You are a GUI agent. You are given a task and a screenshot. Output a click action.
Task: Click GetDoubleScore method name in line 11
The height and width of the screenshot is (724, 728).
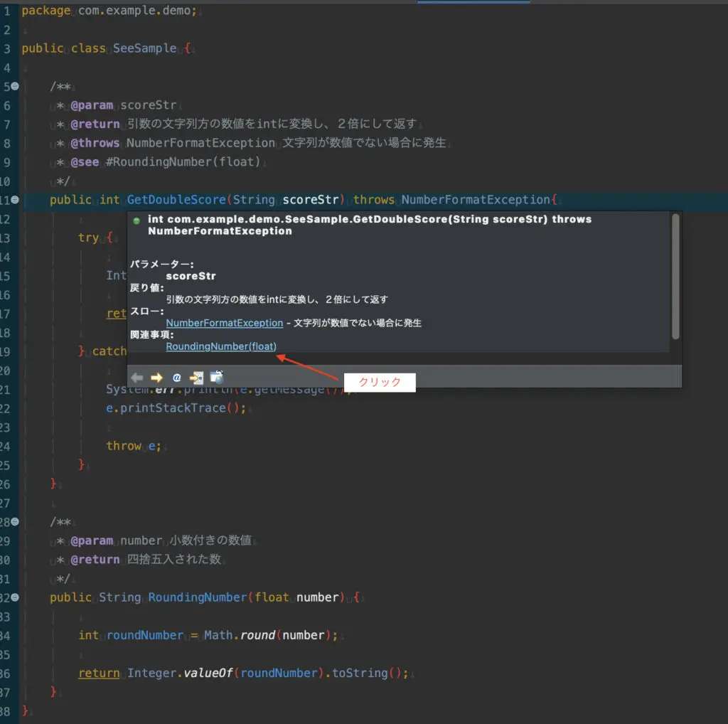pos(176,200)
